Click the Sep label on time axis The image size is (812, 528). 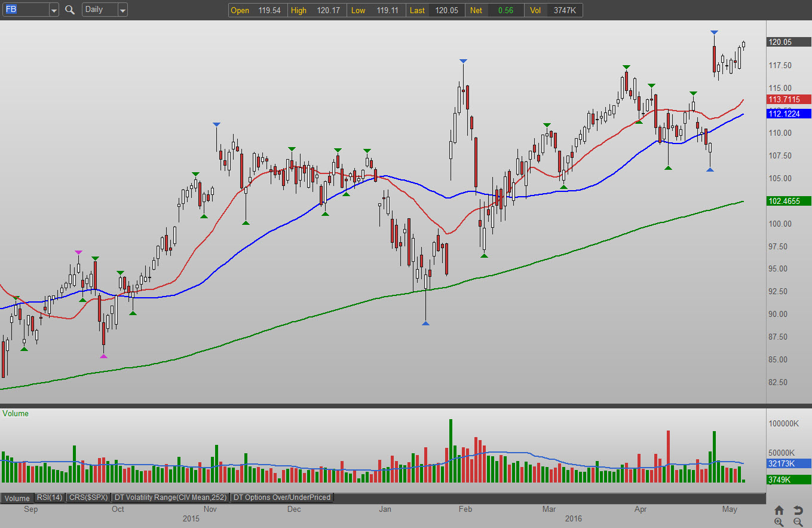(30, 509)
